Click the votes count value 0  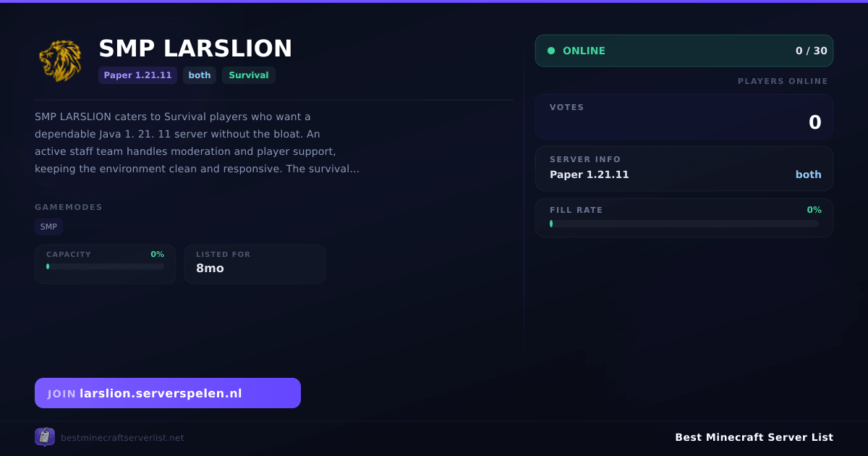(815, 122)
